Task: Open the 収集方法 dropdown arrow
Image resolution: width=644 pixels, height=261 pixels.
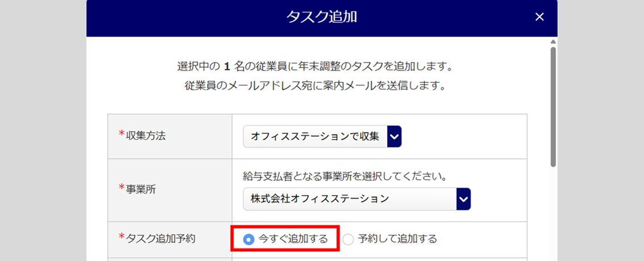Action: click(x=394, y=136)
